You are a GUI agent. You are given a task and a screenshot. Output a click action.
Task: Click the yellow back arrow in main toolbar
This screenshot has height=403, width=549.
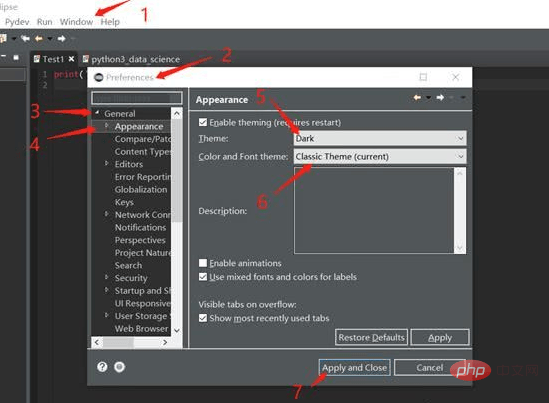39,38
